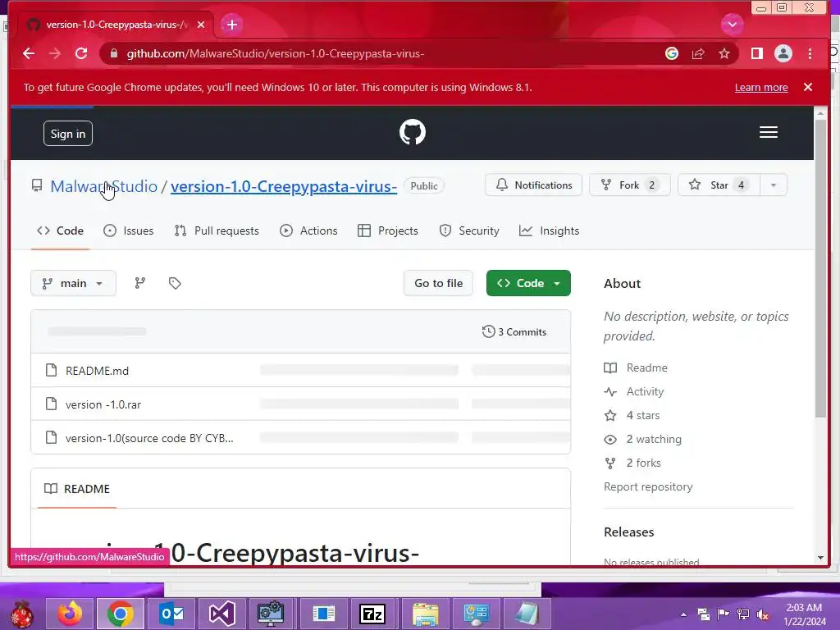Go back using browser back arrow
This screenshot has height=630, width=840.
pyautogui.click(x=29, y=53)
